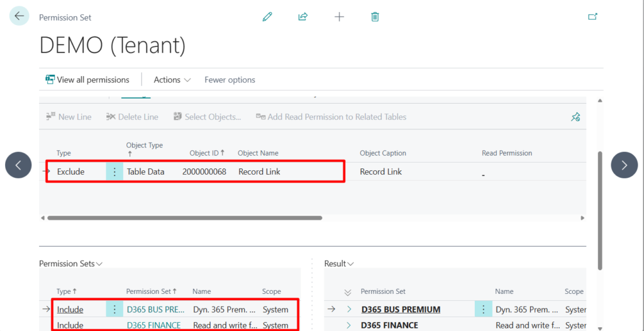
Task: Click the pencil edit icon
Action: pos(267,17)
